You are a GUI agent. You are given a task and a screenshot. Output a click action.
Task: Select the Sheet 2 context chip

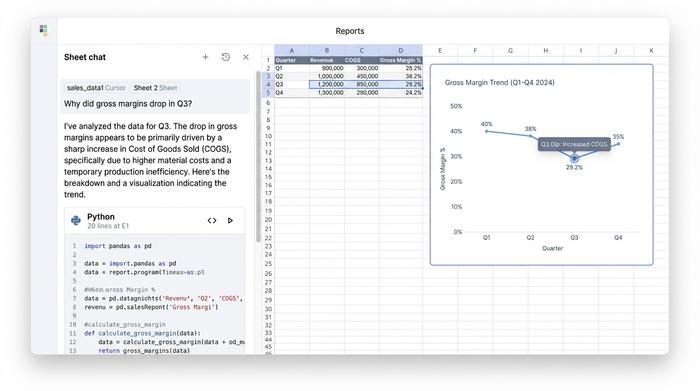tap(155, 88)
